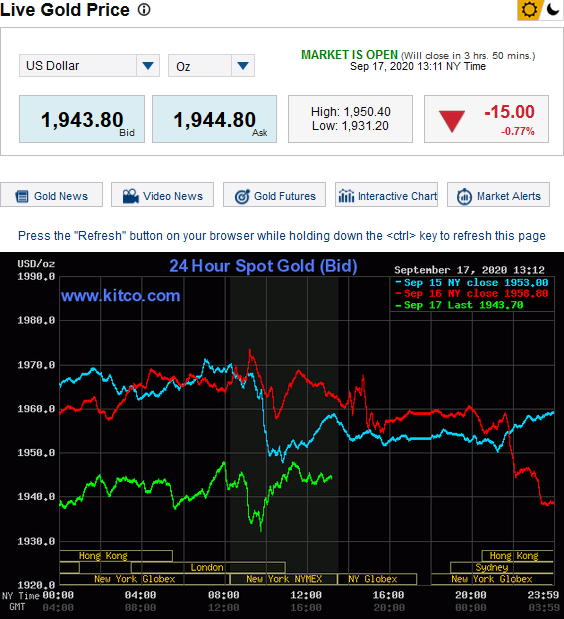Viewport: 564px width, 619px height.
Task: Click the Market Alerts alarm icon
Action: [464, 196]
